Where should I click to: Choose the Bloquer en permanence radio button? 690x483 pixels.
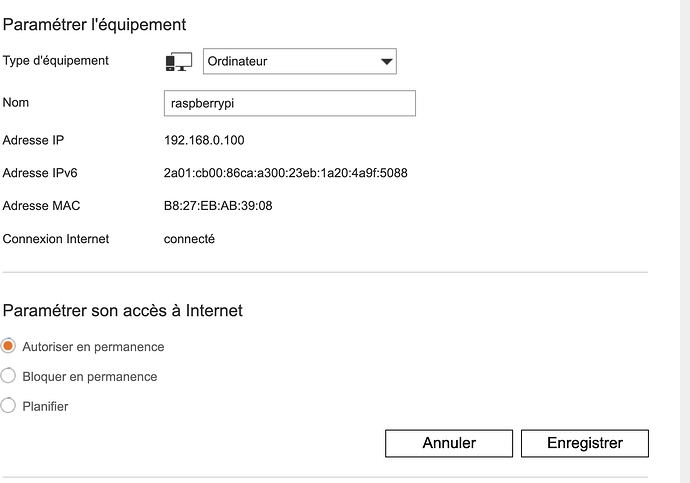coord(9,376)
